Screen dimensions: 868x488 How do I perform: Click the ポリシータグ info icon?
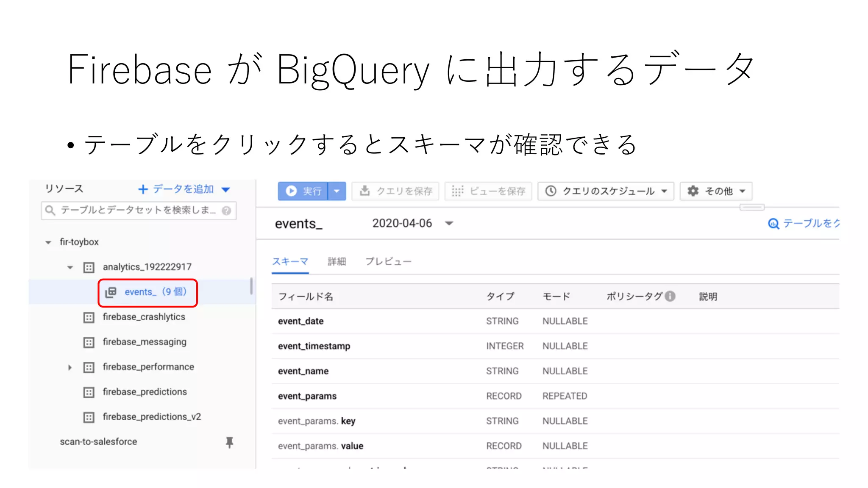(670, 296)
